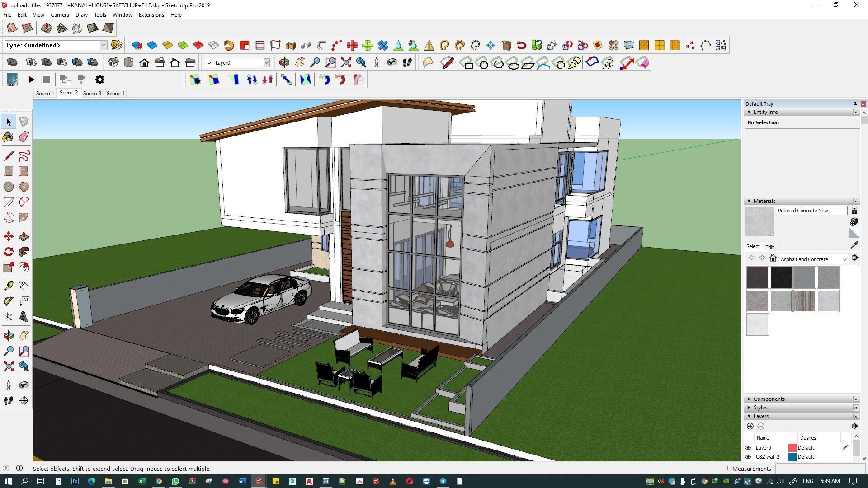Choose the Zoom Extents tool in left toolbar
868x488 pixels.
pos(9,366)
